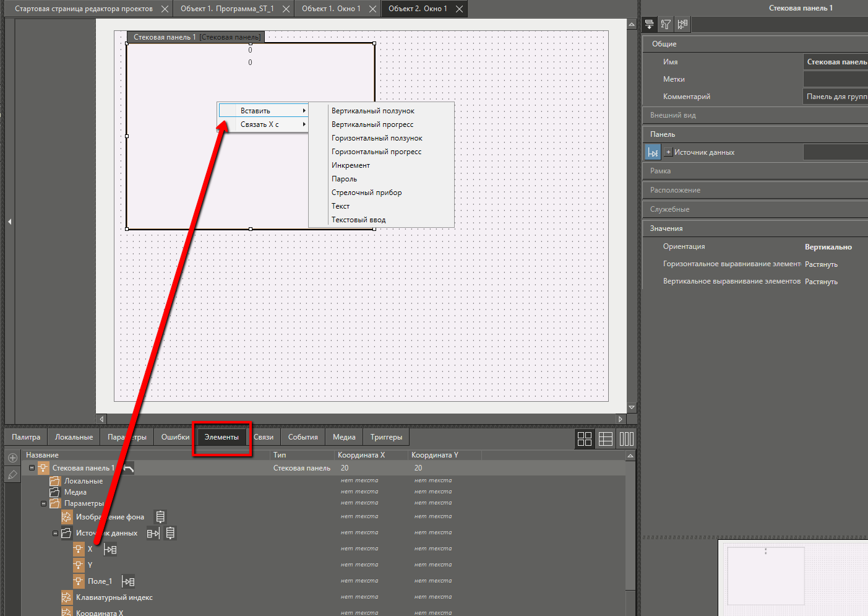Click the list icon beside Изображение фона
This screenshot has width=868, height=616.
click(160, 517)
